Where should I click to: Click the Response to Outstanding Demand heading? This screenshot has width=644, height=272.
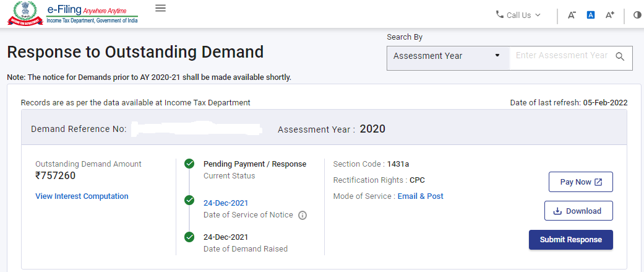[x=135, y=52]
